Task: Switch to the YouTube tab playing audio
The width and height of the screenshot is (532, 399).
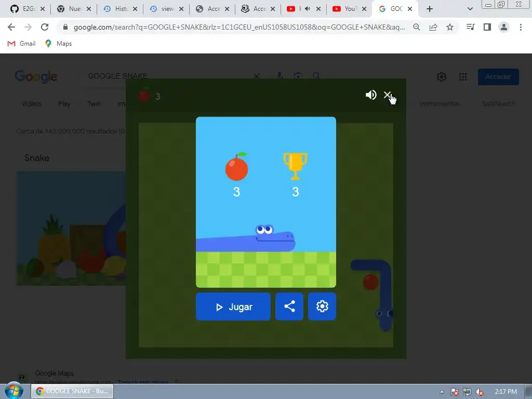Action: pos(295,9)
